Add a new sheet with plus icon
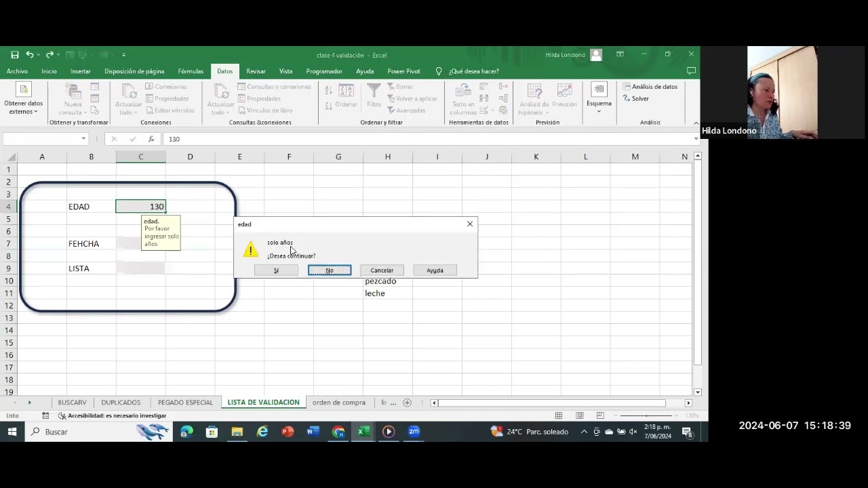The height and width of the screenshot is (488, 868). pyautogui.click(x=407, y=403)
